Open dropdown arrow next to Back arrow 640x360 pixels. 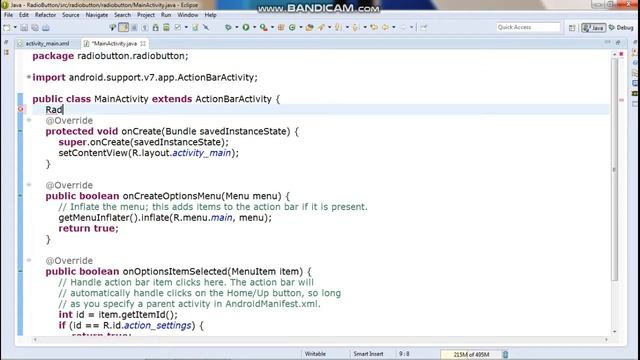click(393, 27)
